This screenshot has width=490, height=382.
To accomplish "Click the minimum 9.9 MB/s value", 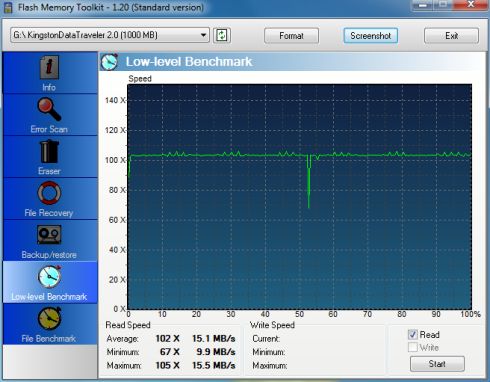I will tap(216, 352).
